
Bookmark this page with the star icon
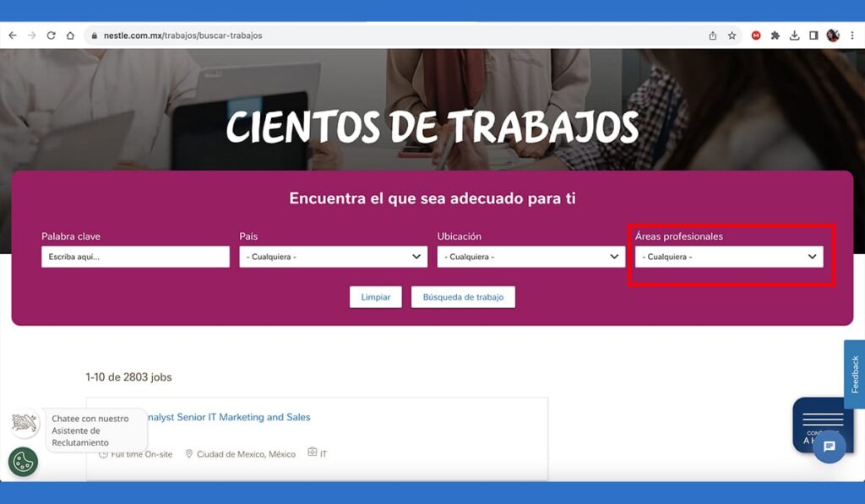(732, 35)
